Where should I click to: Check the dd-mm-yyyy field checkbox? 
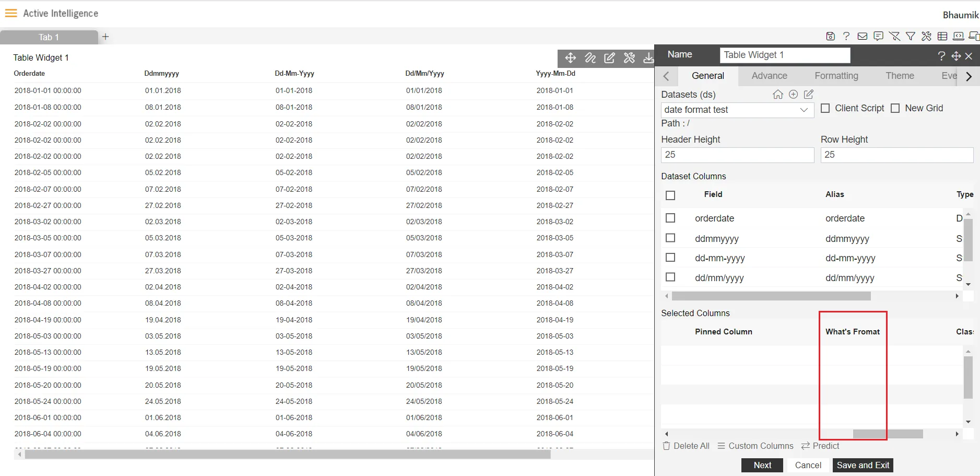(x=671, y=258)
